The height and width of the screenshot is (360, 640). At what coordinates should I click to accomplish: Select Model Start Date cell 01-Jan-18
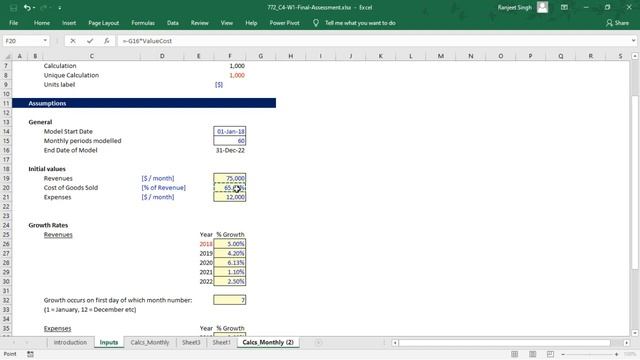click(229, 131)
